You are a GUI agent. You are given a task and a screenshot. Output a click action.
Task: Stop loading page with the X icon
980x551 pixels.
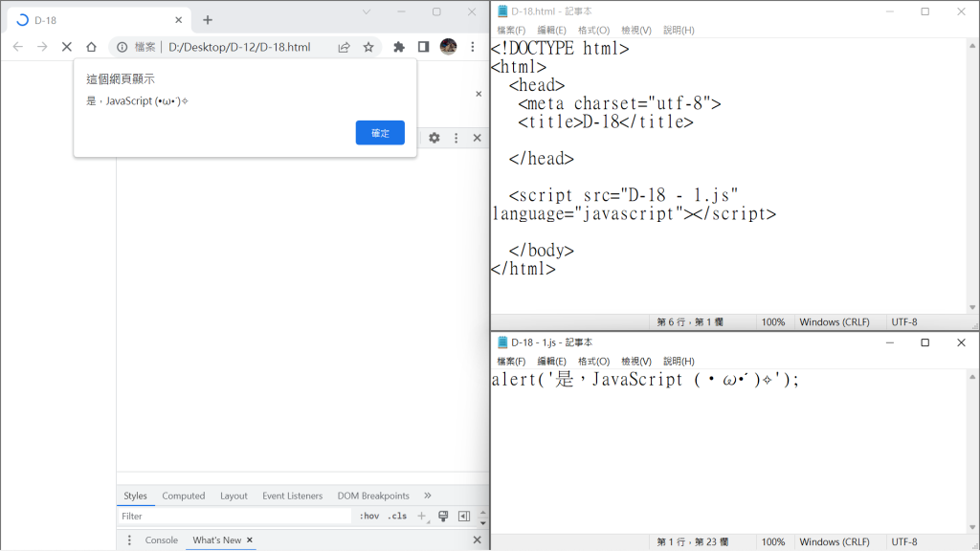click(66, 47)
